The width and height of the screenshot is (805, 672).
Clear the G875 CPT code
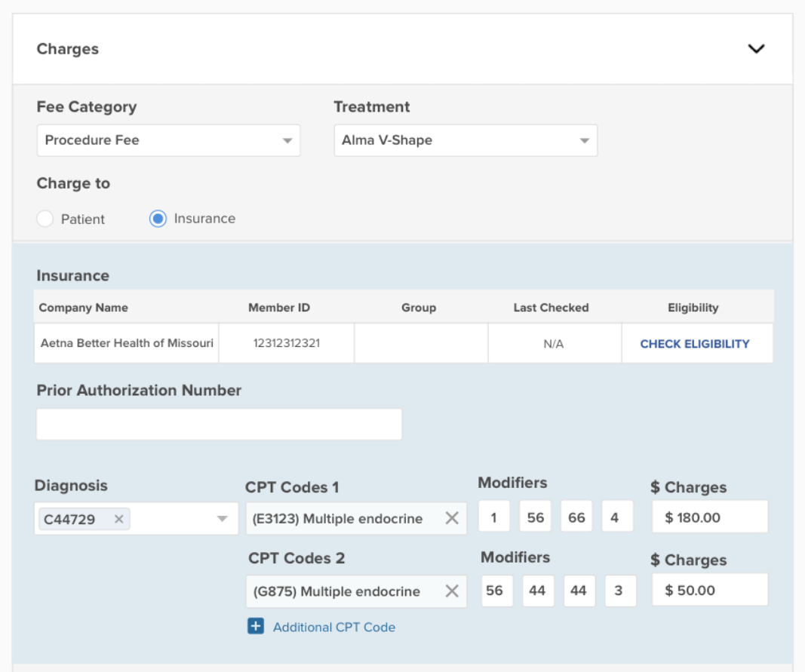tap(452, 591)
